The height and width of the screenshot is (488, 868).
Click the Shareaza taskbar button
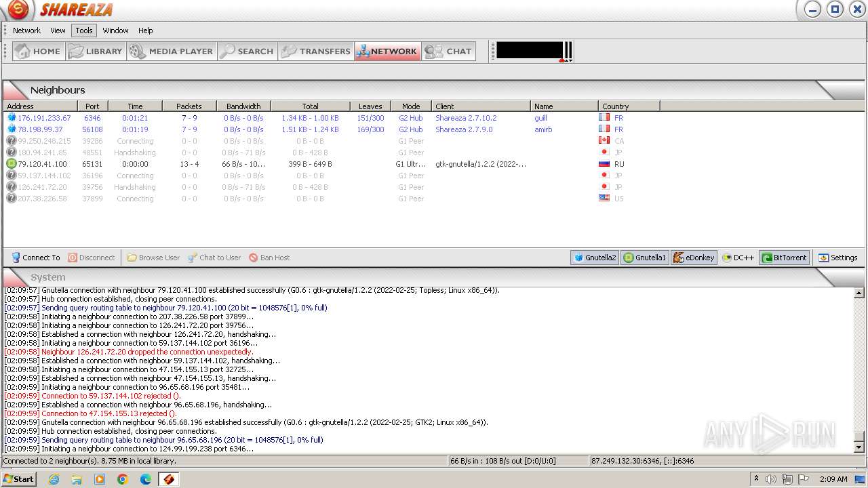169,479
